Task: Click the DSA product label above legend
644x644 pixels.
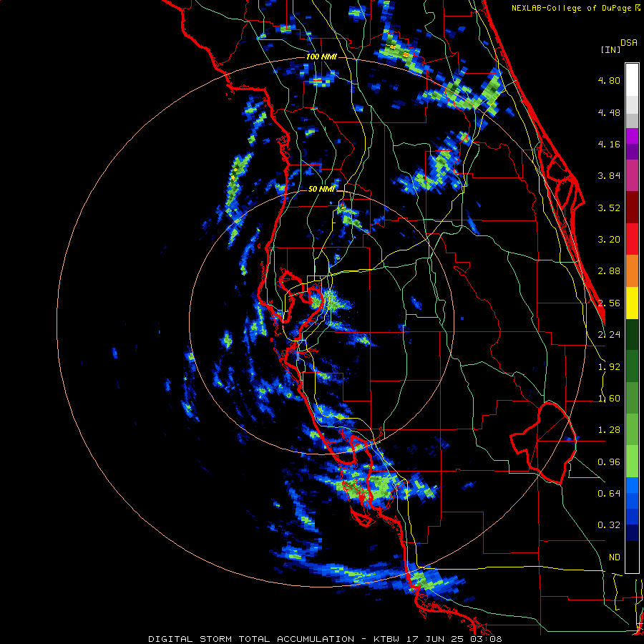Action: [629, 43]
